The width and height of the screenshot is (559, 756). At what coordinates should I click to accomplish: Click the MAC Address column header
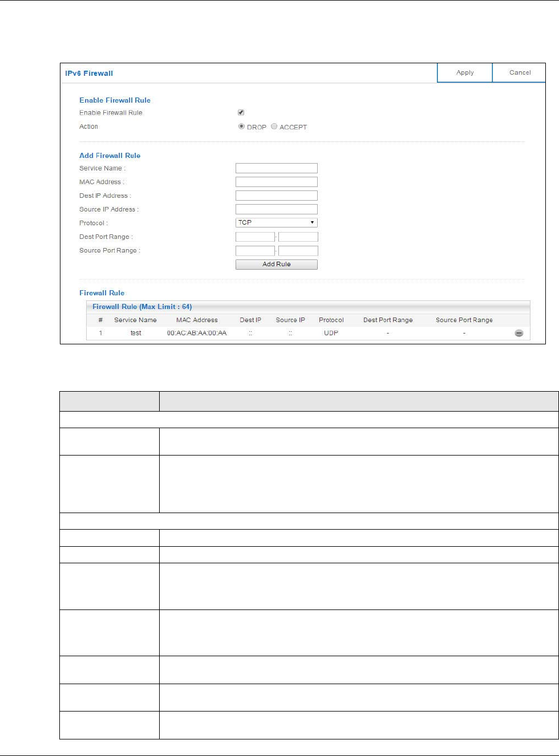point(197,320)
